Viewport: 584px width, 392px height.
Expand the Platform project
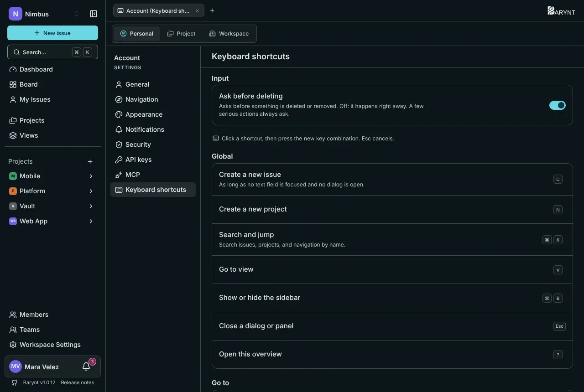(x=91, y=191)
